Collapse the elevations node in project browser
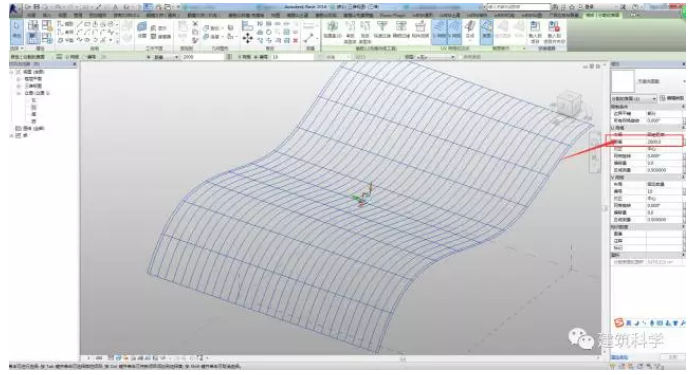The height and width of the screenshot is (375, 693). [19, 93]
